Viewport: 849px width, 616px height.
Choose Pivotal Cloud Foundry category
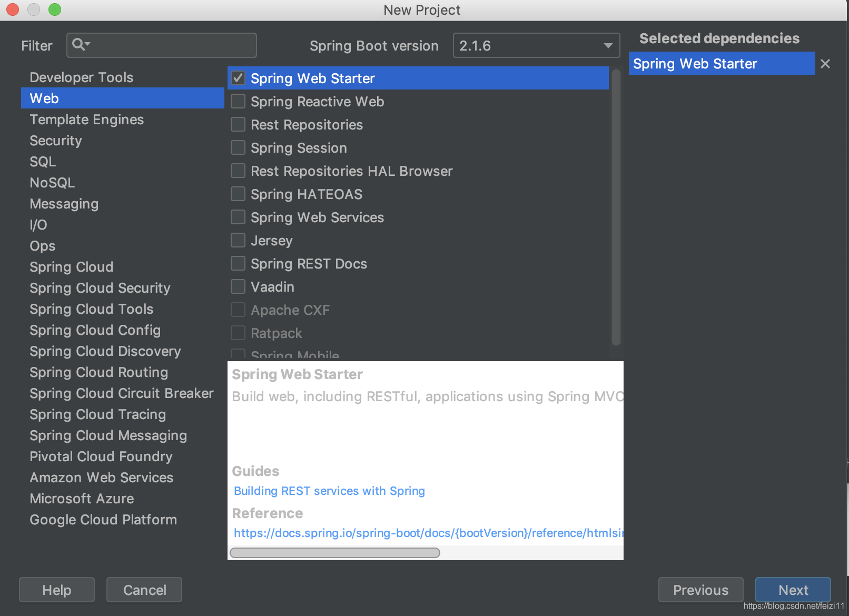click(122, 456)
